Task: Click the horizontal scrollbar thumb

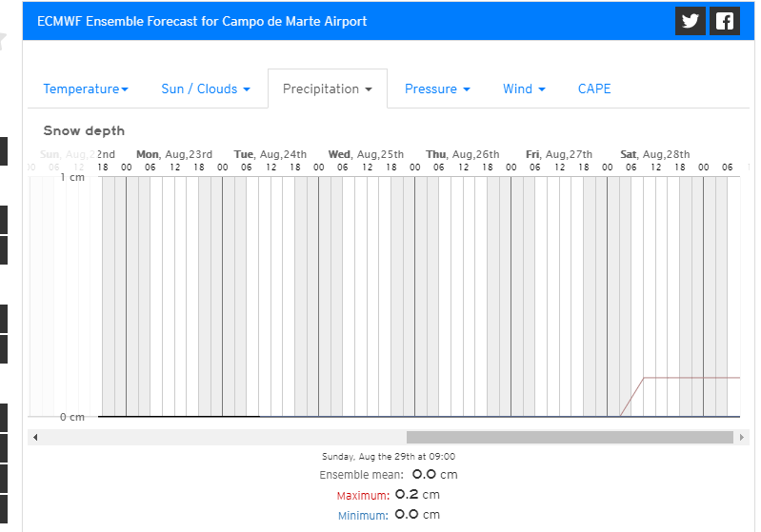Action: pyautogui.click(x=570, y=437)
